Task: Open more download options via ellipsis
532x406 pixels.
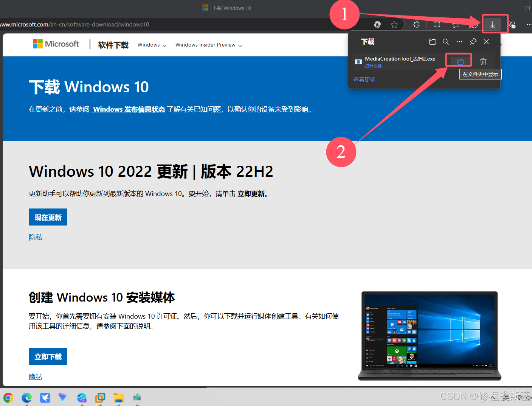Action: [x=459, y=42]
